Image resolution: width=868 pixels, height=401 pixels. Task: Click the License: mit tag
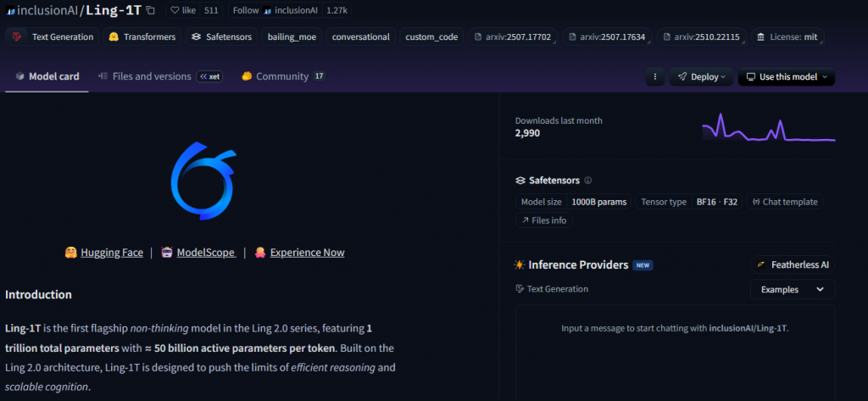tap(788, 36)
